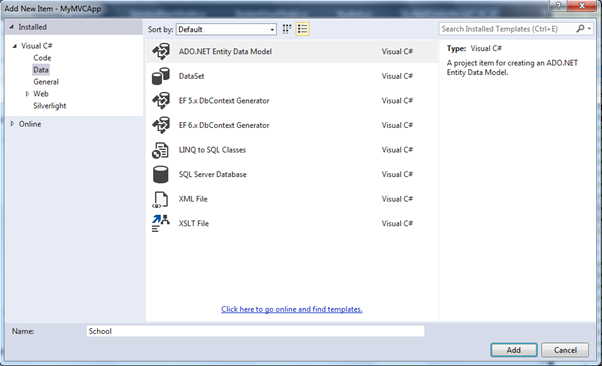
Task: Click the SQL Server Database cylinder icon
Action: tap(160, 174)
